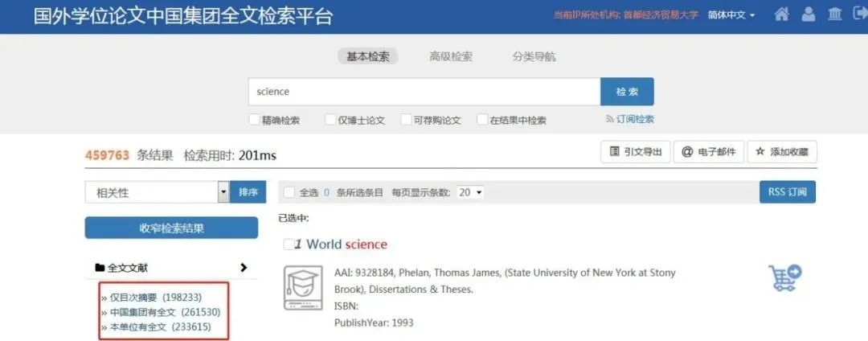Click the 添加收藏 button
This screenshot has width=868, height=341.
[782, 152]
